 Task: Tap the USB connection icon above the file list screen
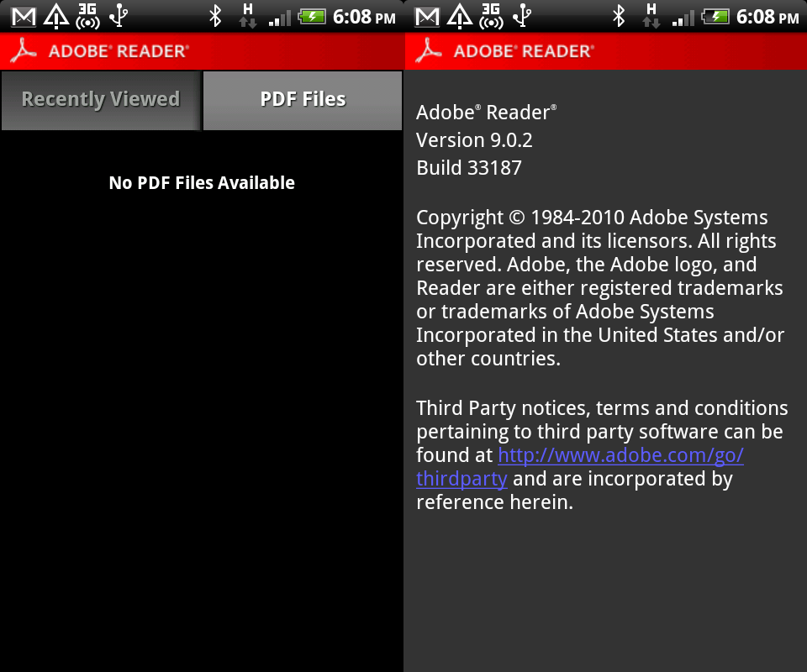click(x=119, y=15)
